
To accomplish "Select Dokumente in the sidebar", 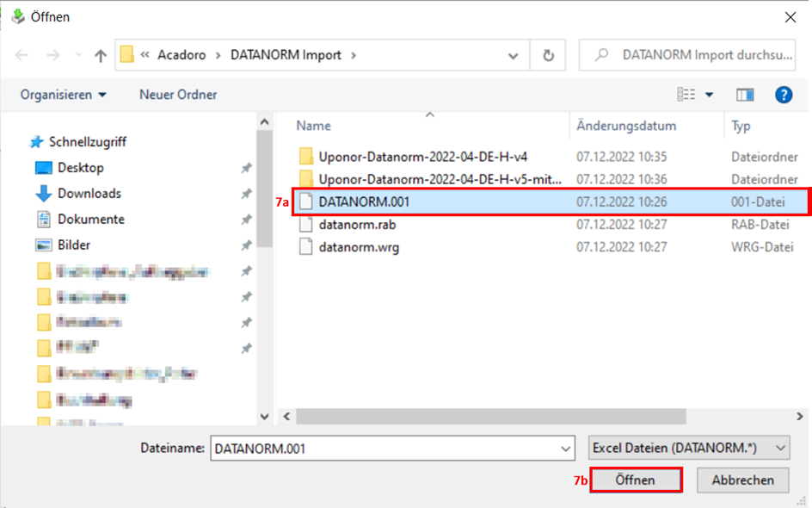I will tap(90, 220).
